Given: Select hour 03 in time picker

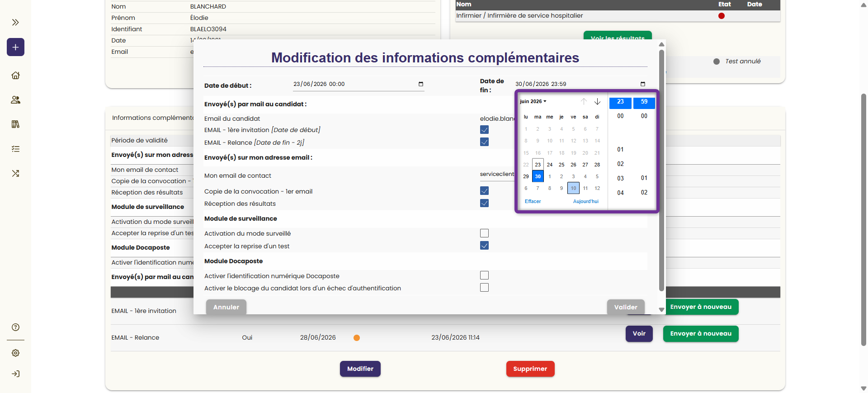Looking at the screenshot, I should point(620,179).
